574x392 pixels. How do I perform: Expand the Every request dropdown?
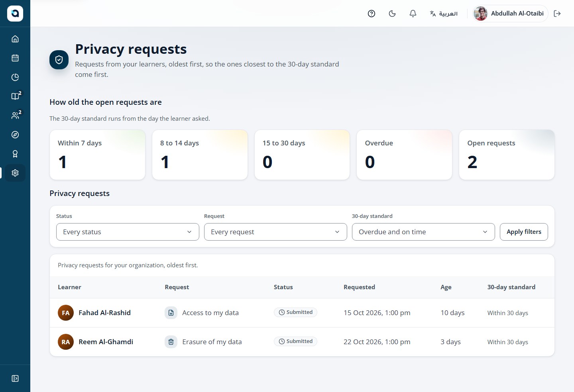click(275, 232)
